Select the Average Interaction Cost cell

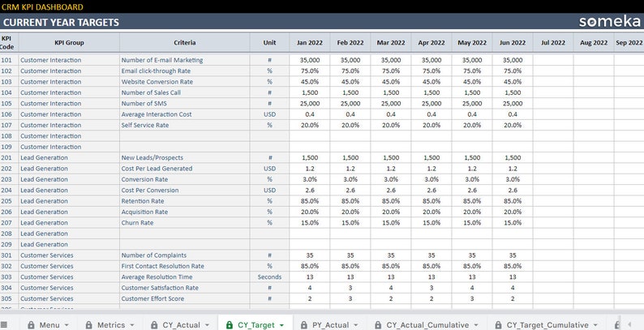[x=184, y=114]
